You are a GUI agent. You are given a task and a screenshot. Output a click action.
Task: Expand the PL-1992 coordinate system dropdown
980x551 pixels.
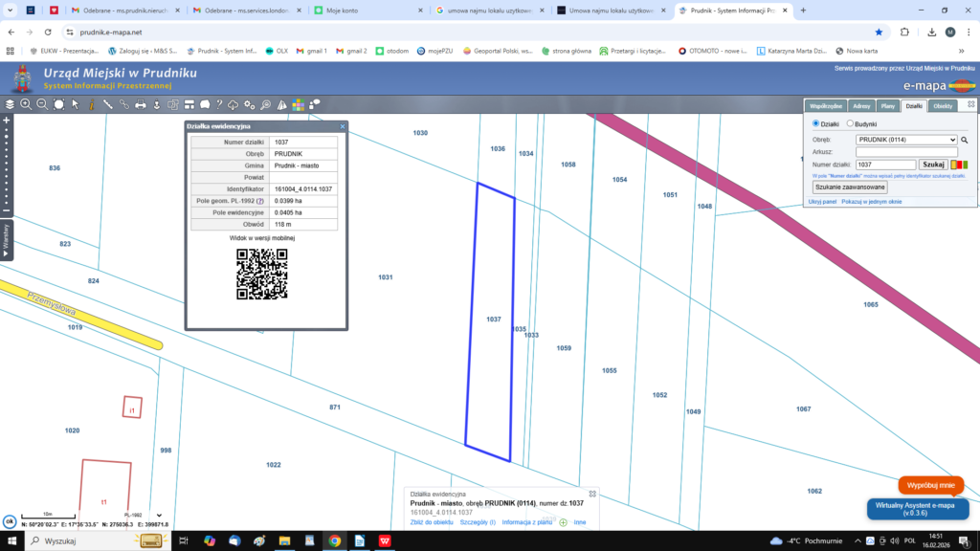click(x=159, y=515)
